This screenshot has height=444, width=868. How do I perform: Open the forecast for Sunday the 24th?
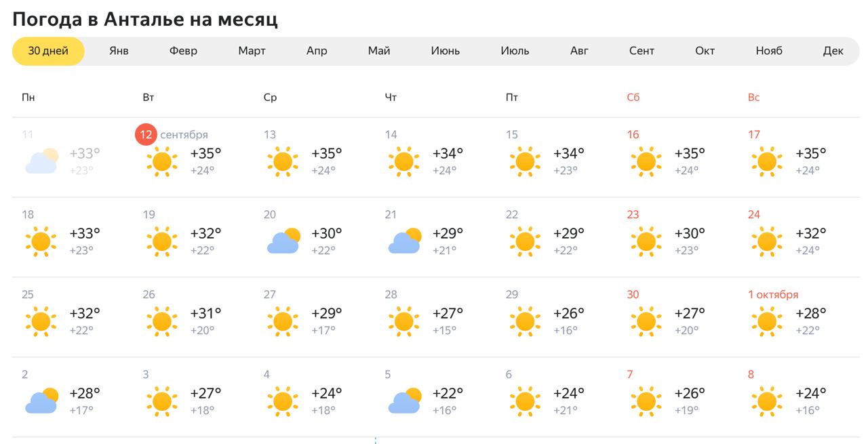pyautogui.click(x=800, y=237)
